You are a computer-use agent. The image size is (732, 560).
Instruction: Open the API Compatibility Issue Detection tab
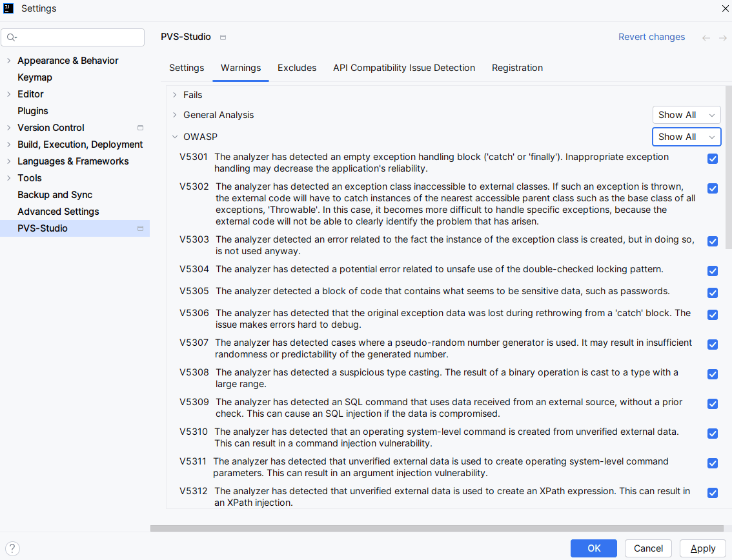click(404, 68)
